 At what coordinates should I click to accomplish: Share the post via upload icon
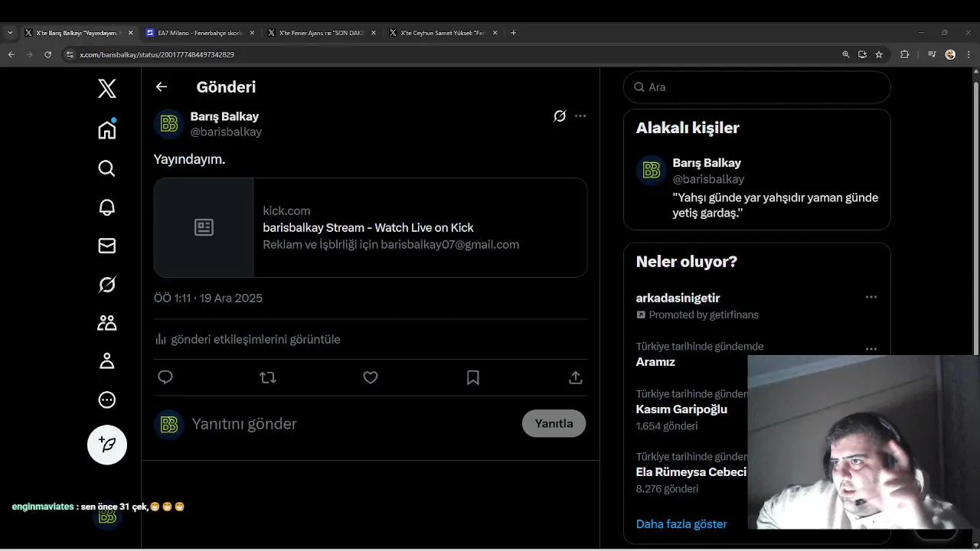[576, 377]
